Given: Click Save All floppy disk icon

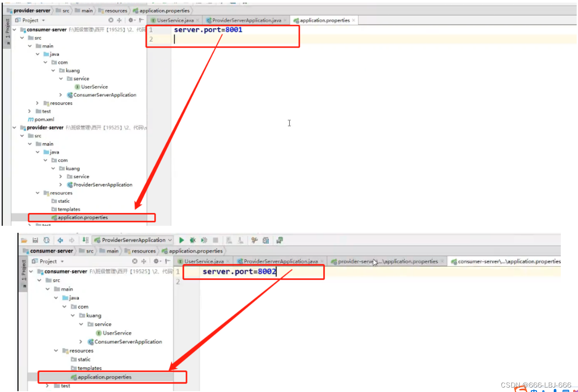Looking at the screenshot, I should pyautogui.click(x=35, y=240).
